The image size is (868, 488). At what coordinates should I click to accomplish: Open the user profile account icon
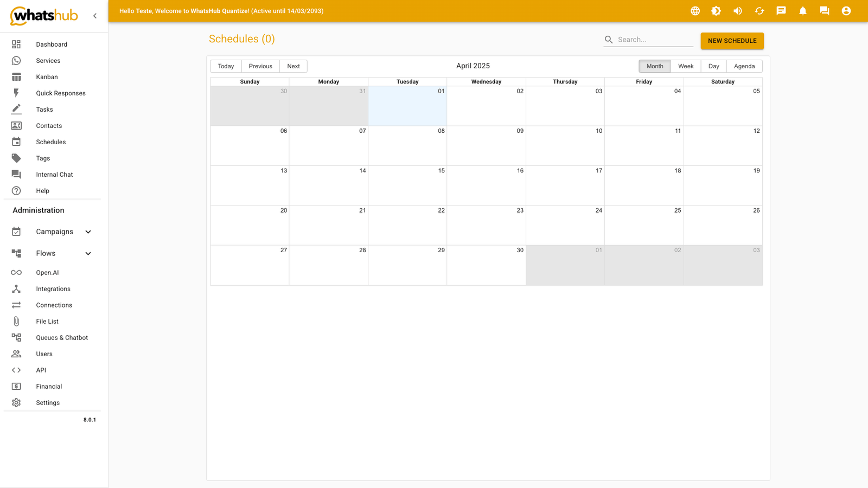[x=846, y=11]
